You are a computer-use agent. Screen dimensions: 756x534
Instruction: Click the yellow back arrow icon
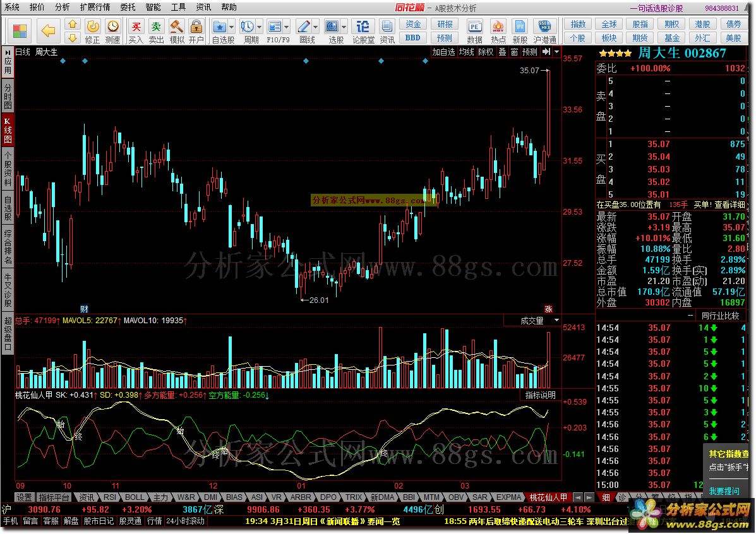click(49, 31)
